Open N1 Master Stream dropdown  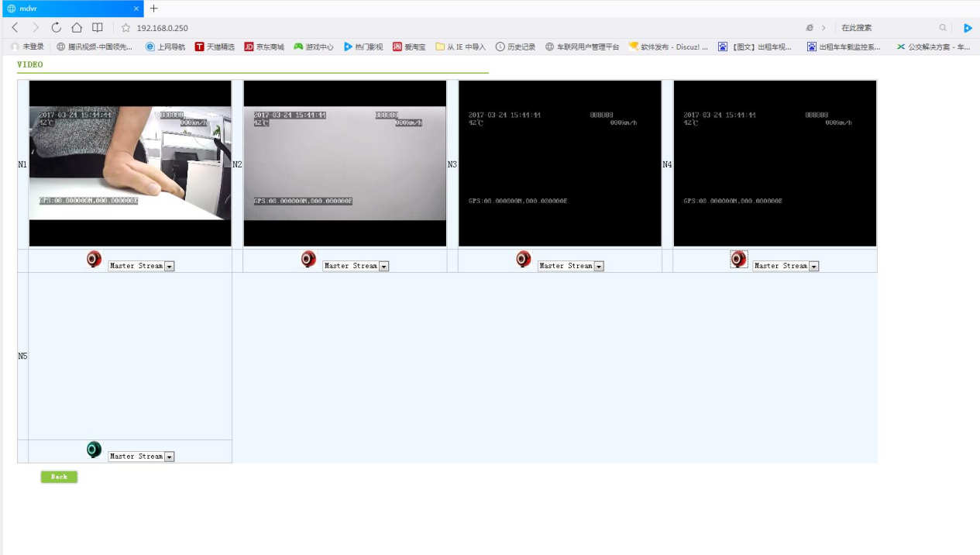[x=141, y=266]
